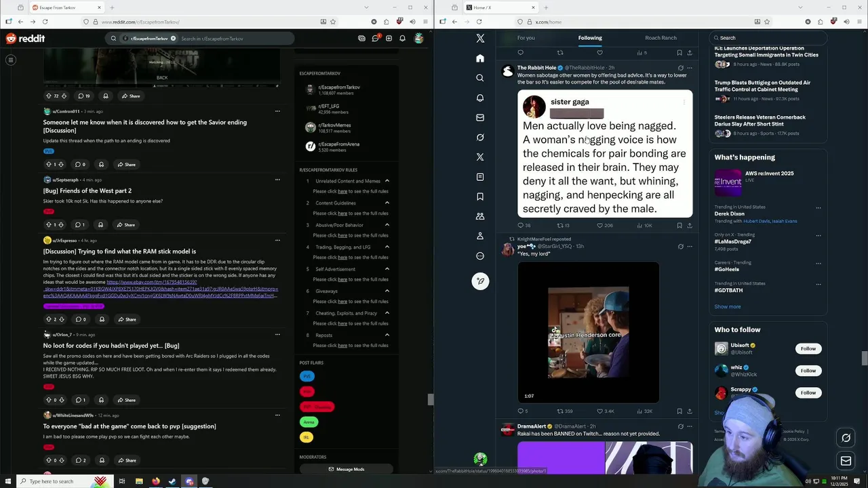The width and height of the screenshot is (868, 488).
Task: Click X compose post feather button
Action: point(480,281)
